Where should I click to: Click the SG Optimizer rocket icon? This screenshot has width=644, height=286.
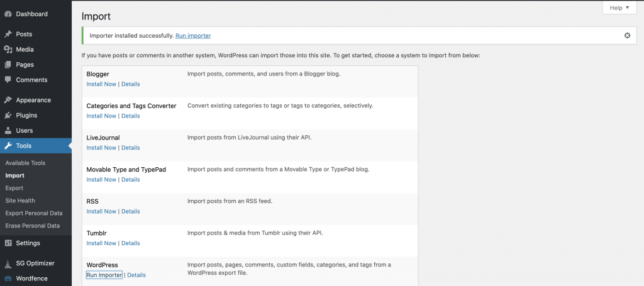pos(8,263)
